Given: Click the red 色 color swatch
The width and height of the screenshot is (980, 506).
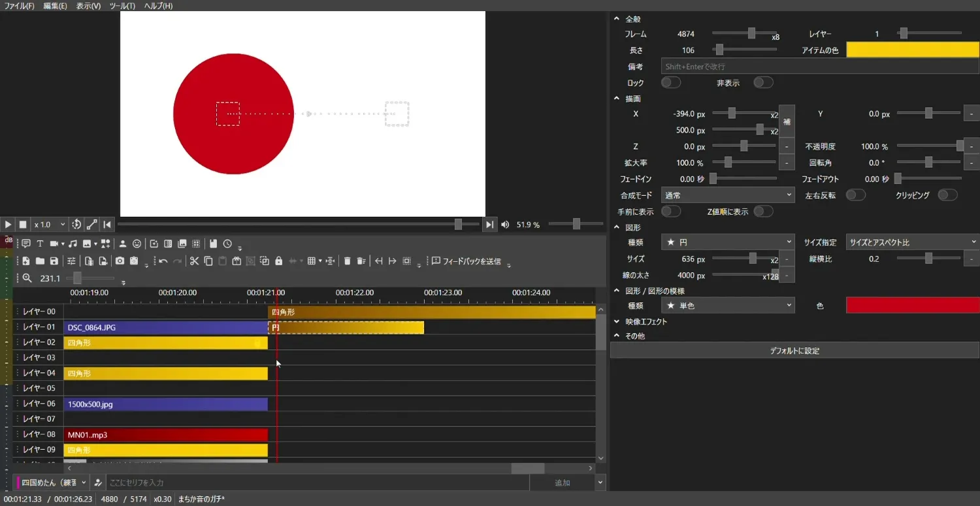Looking at the screenshot, I should pyautogui.click(x=912, y=306).
